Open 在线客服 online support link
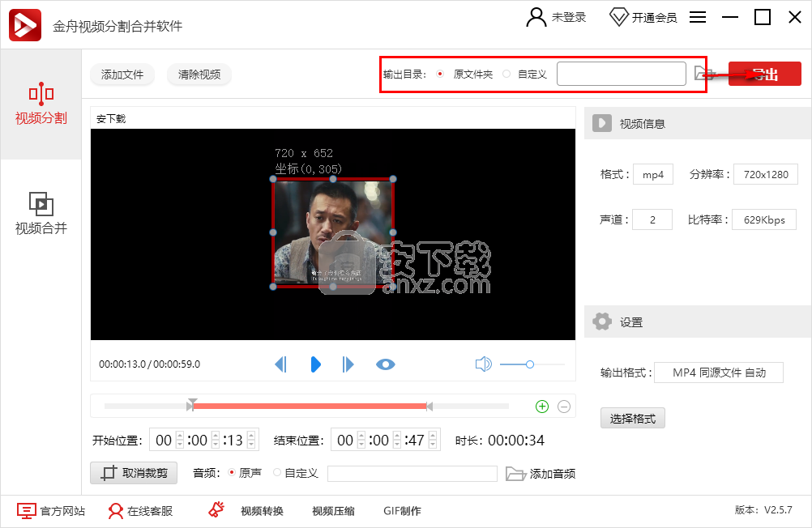Viewport: 812px width, 528px height. pyautogui.click(x=140, y=511)
